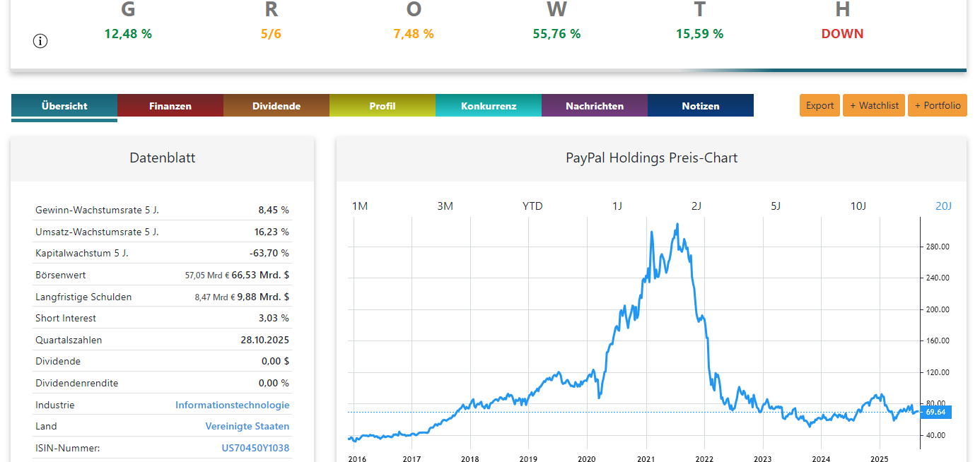The height and width of the screenshot is (462, 980).
Task: Click the 2021 price peak on chart
Action: [x=677, y=225]
